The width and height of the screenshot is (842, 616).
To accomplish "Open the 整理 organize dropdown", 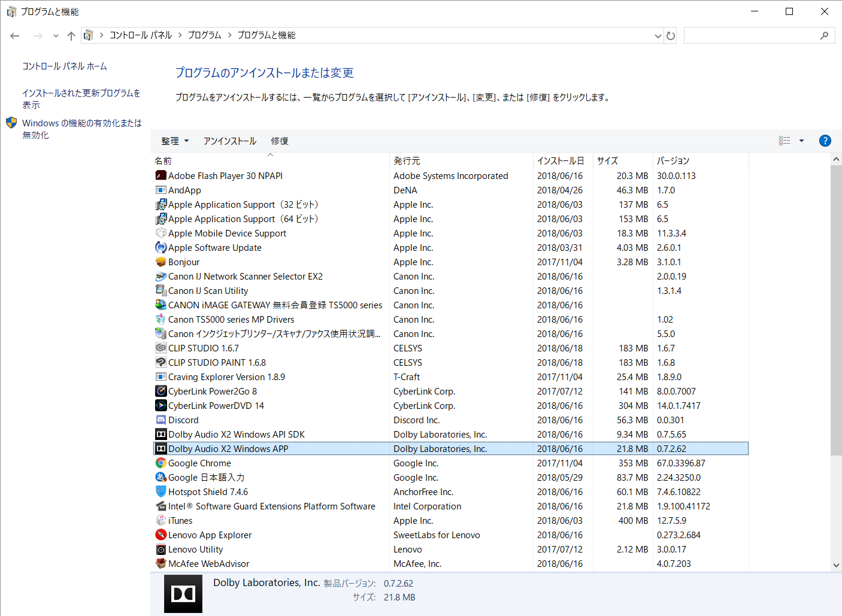I will click(x=175, y=141).
